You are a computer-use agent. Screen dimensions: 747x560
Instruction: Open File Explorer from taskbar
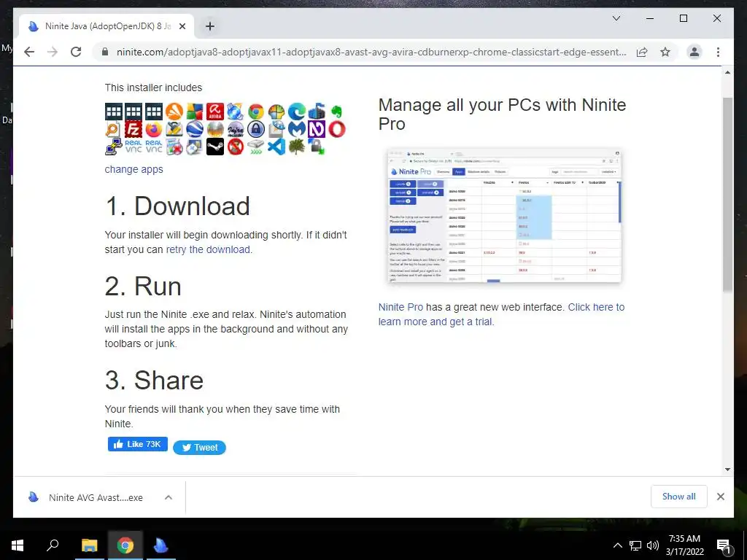[x=89, y=545]
